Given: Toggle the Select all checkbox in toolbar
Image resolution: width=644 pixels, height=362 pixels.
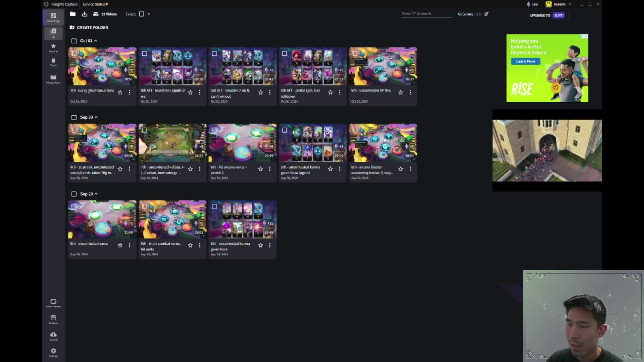Looking at the screenshot, I should pos(142,14).
